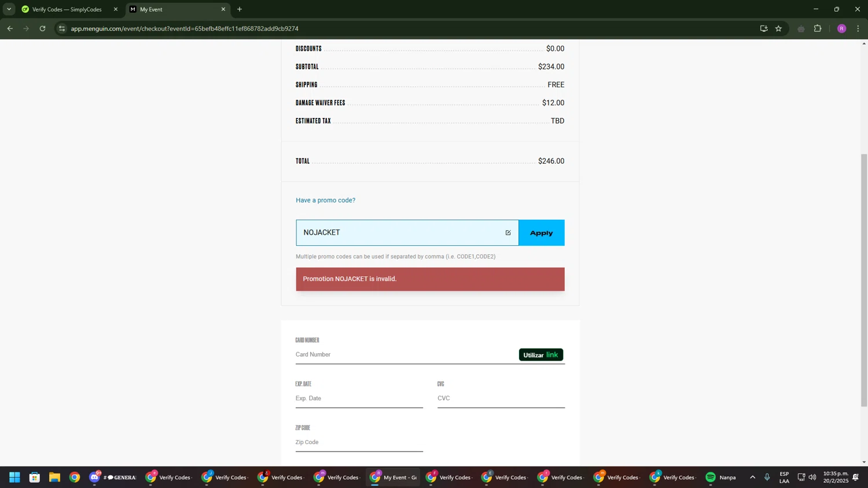
Task: Open the Chrome profile avatar R
Action: click(841, 28)
